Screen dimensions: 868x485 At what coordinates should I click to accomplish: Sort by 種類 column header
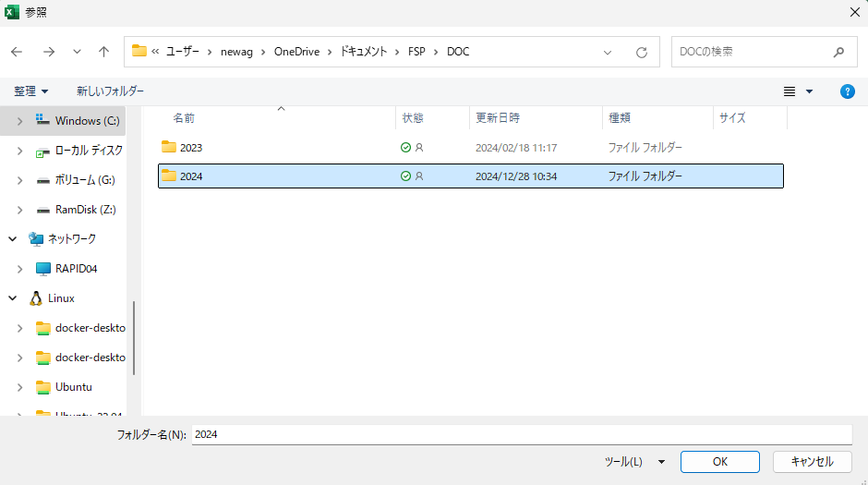click(x=620, y=117)
